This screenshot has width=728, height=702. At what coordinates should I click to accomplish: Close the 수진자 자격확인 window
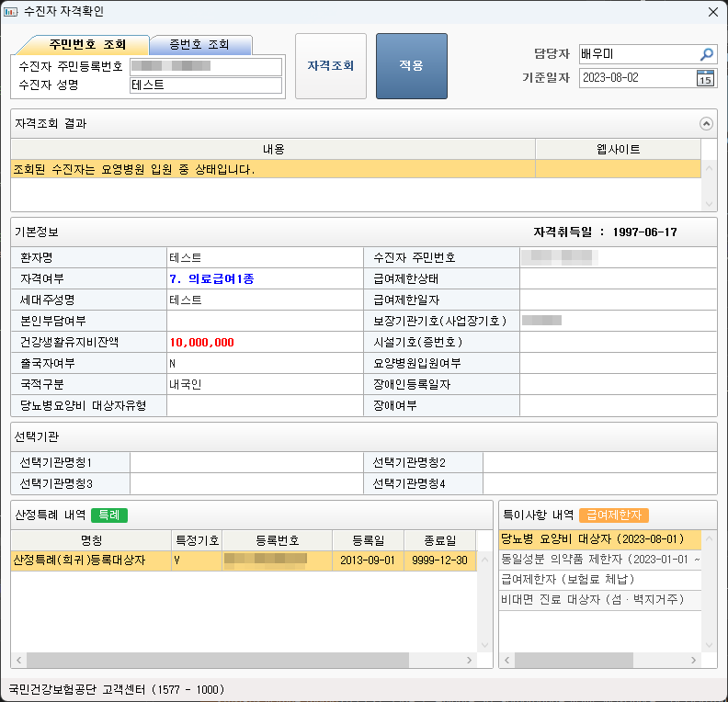[x=712, y=12]
